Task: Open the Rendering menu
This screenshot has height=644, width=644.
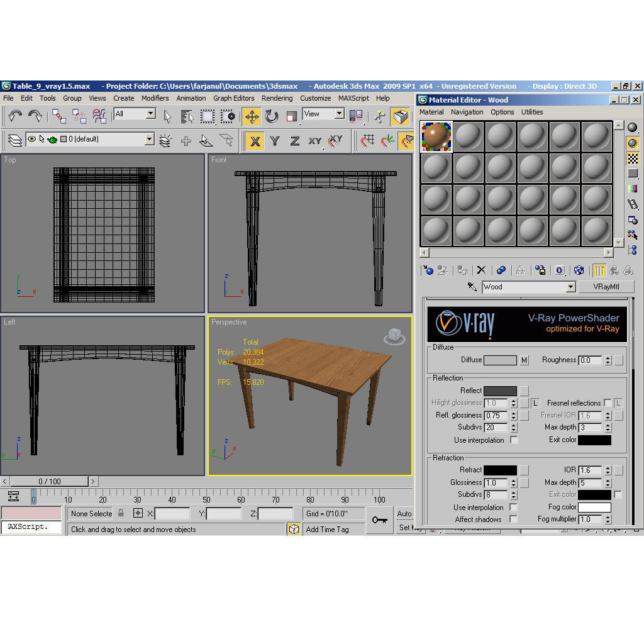Action: coord(277,98)
